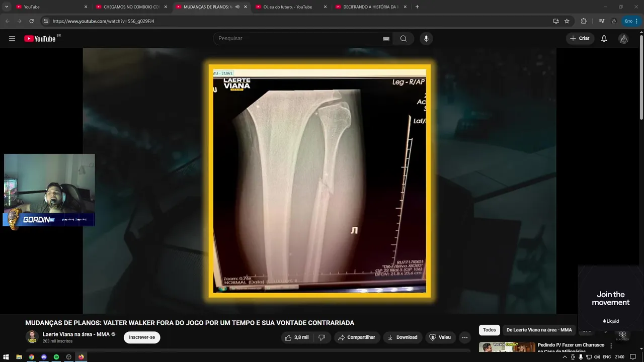
Task: Open the browser profile avatar
Action: (x=614, y=21)
